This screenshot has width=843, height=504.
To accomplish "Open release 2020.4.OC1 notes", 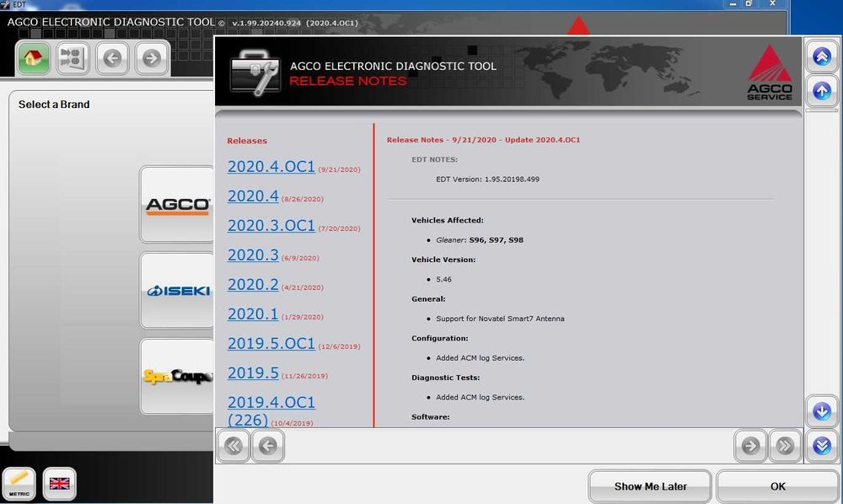I will (x=271, y=167).
